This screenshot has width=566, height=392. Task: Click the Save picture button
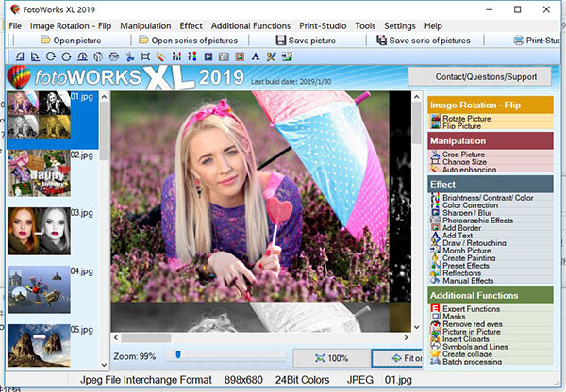(306, 41)
